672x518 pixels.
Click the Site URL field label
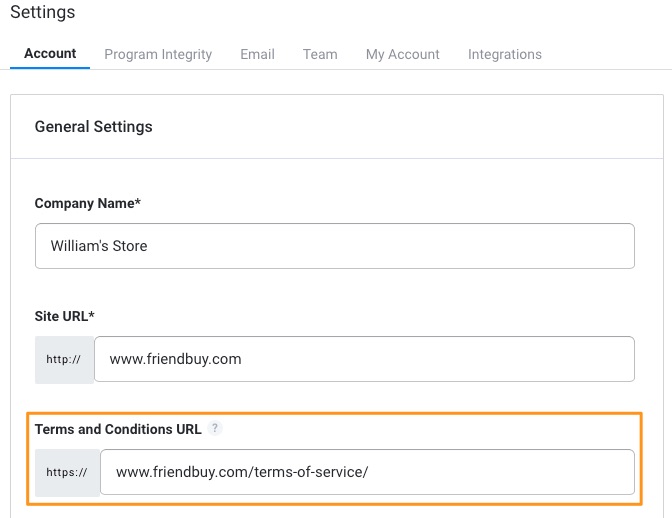tap(65, 316)
